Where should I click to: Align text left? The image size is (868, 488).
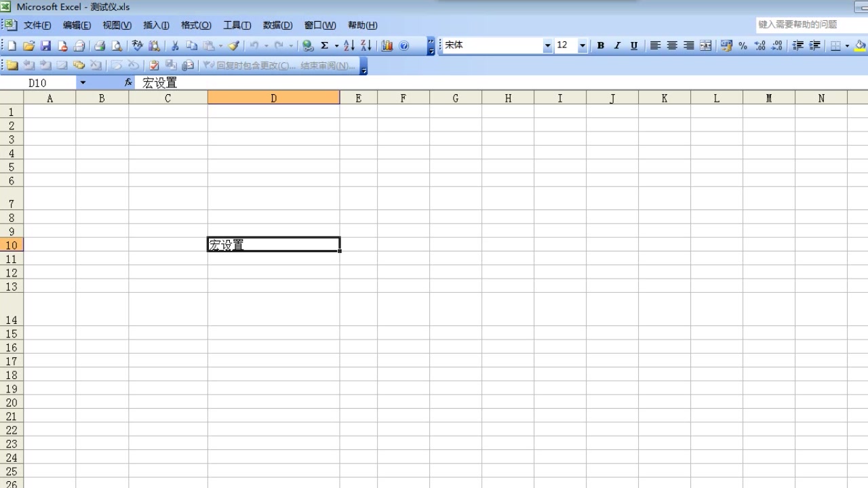coord(655,45)
